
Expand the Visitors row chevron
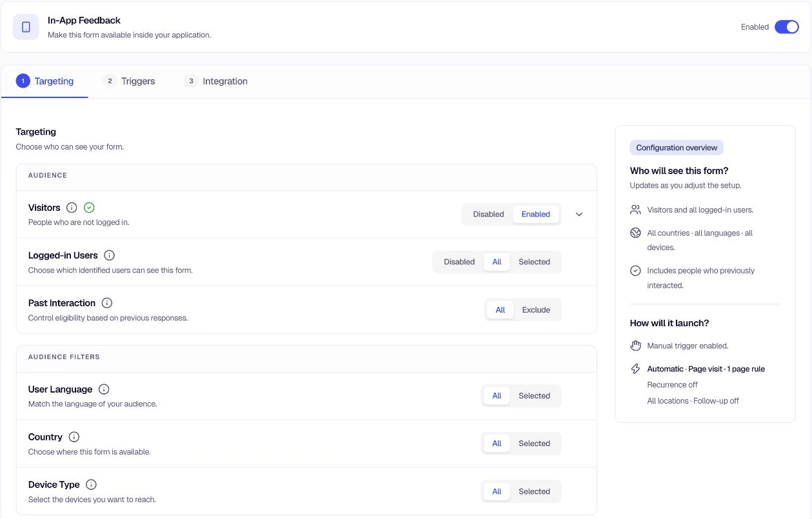[579, 214]
